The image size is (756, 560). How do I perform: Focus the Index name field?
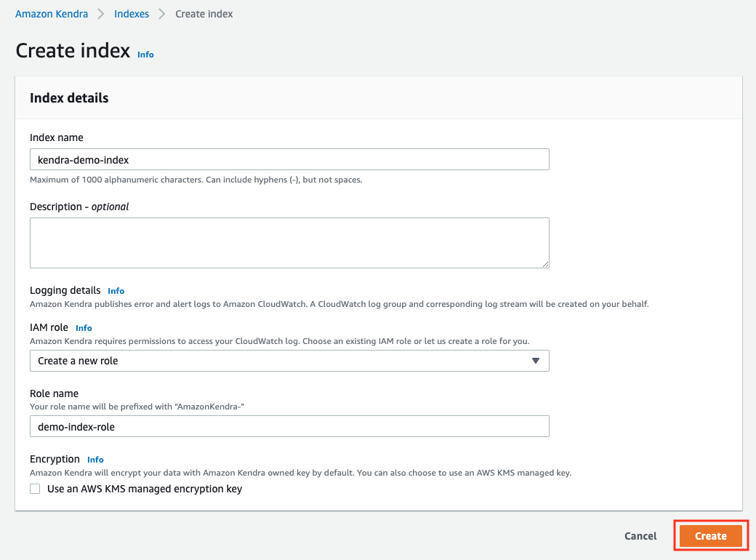coord(289,159)
